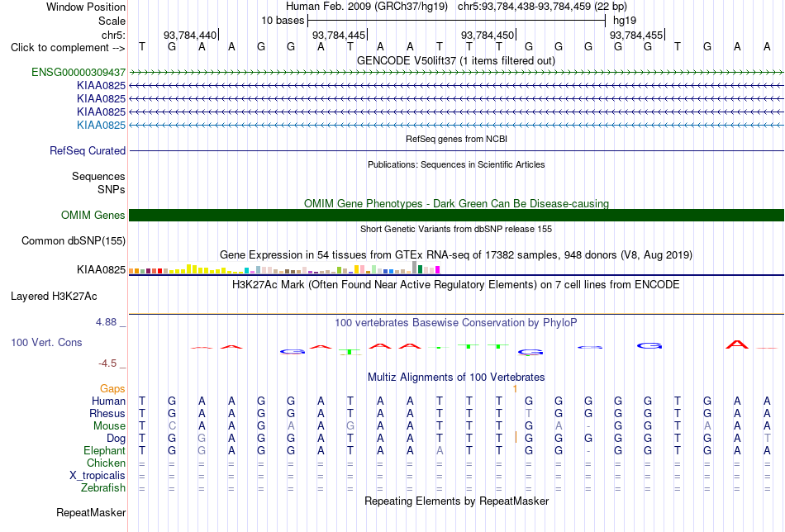Click the 'Click to complement -->' label
The image size is (785, 532).
point(68,48)
